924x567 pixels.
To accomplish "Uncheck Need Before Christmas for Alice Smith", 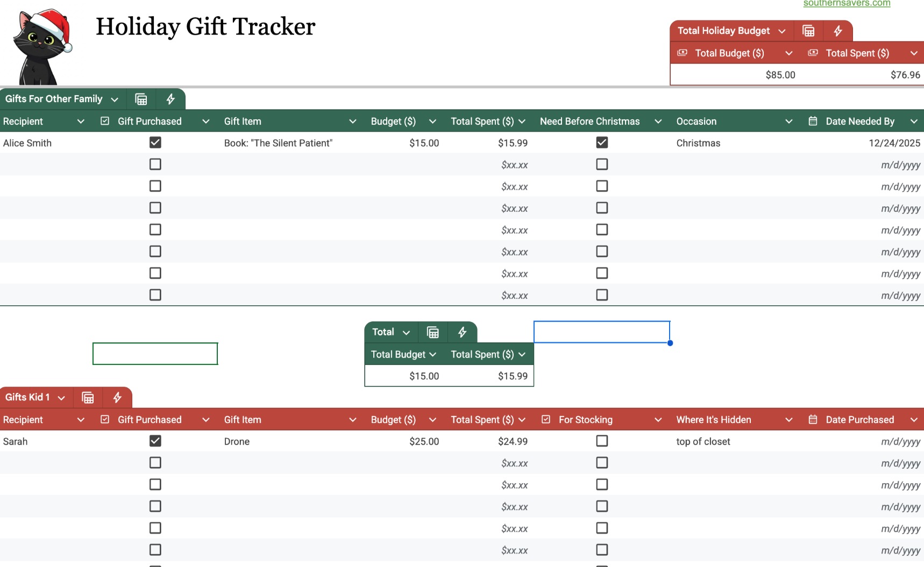I will [x=602, y=142].
